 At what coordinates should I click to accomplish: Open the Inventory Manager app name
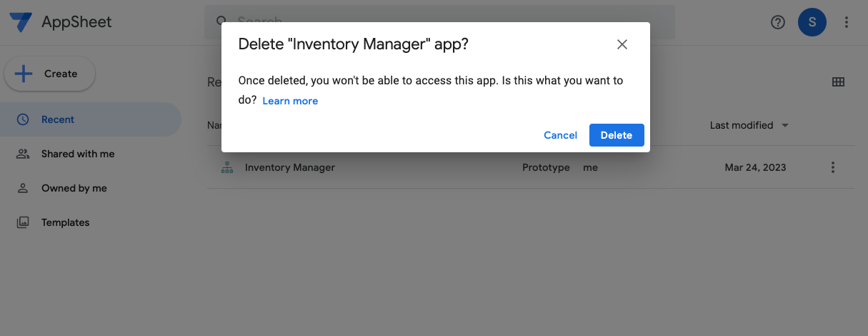[290, 167]
